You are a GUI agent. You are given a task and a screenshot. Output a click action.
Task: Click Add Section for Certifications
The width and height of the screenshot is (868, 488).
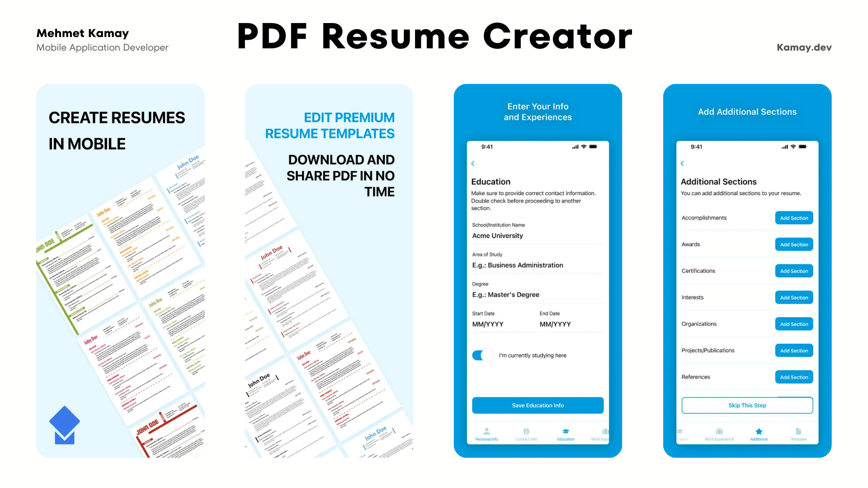tap(793, 271)
